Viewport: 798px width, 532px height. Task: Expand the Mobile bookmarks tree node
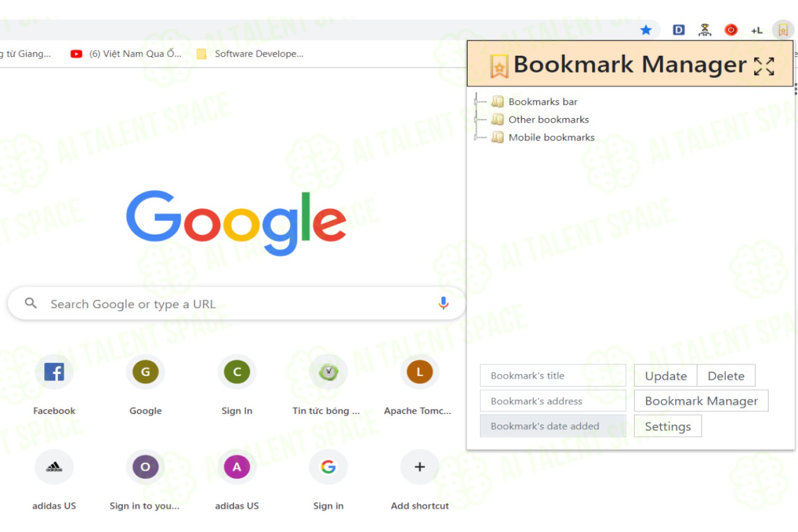pos(477,137)
